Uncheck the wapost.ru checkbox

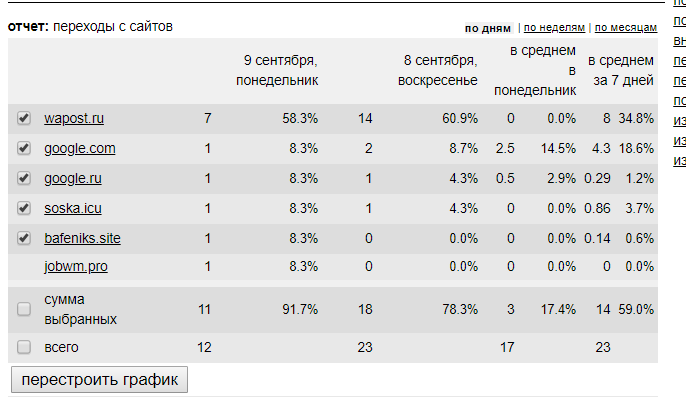pos(24,119)
